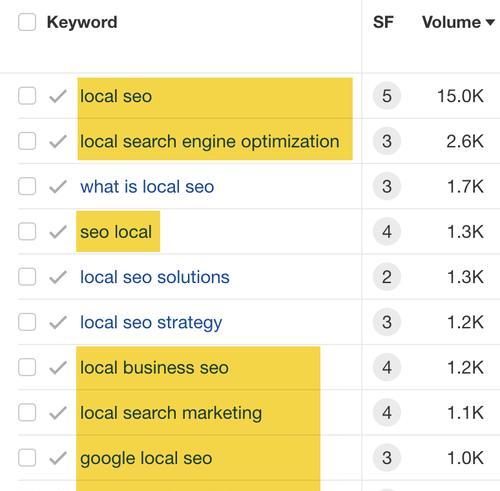Click SF badge in 'local search marketing' row
Screen dimensions: 500x491
coord(387,413)
